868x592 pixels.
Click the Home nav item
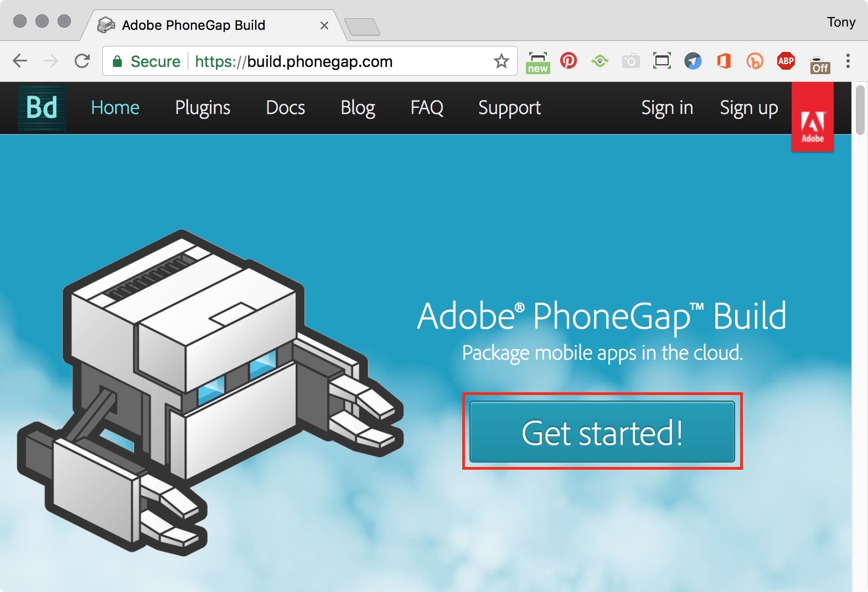pos(115,107)
